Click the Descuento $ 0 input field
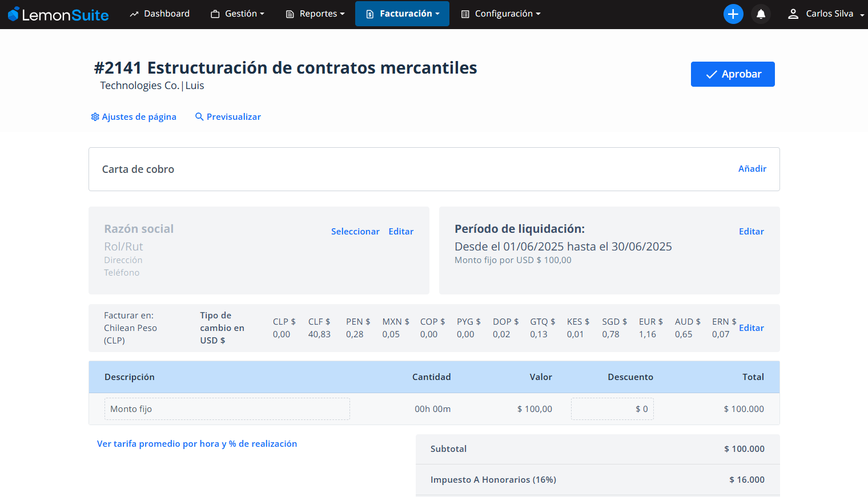The image size is (868, 497). point(612,409)
